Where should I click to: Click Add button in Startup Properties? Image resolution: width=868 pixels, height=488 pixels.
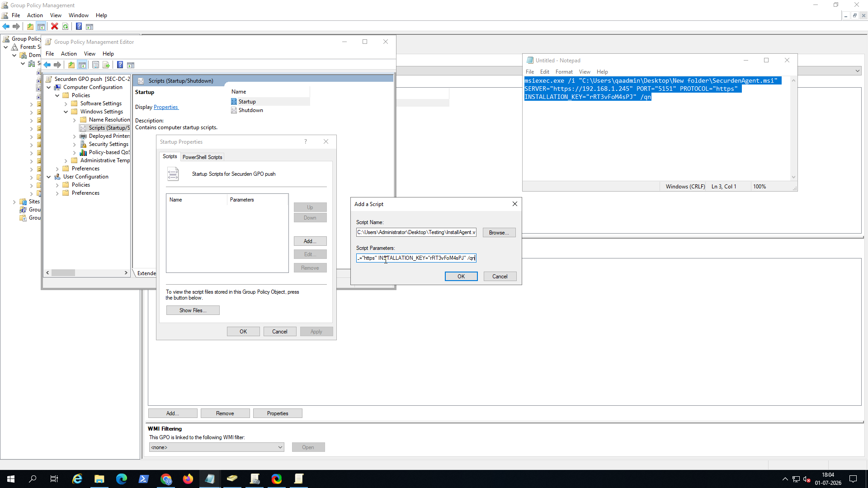(310, 241)
